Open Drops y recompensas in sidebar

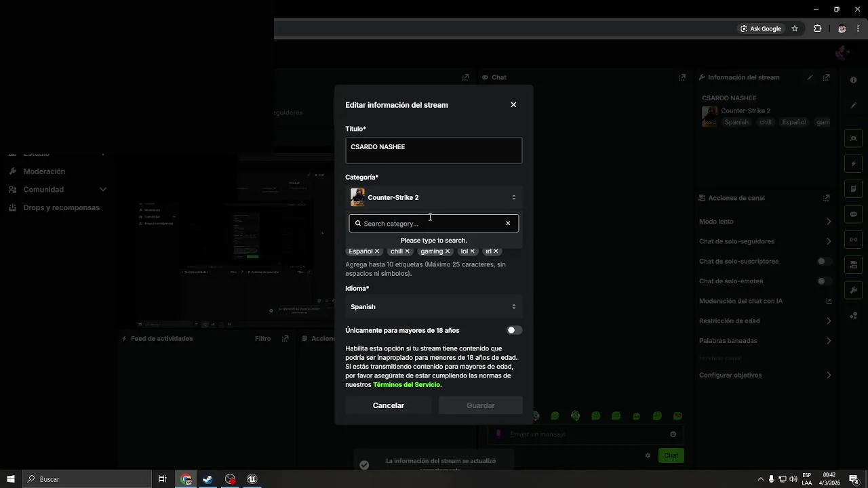(61, 207)
